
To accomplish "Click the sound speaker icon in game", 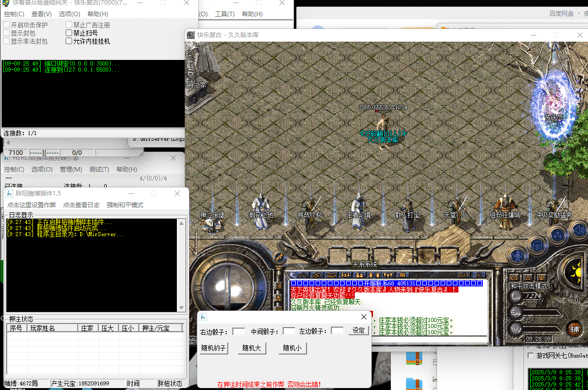I will pos(578,231).
